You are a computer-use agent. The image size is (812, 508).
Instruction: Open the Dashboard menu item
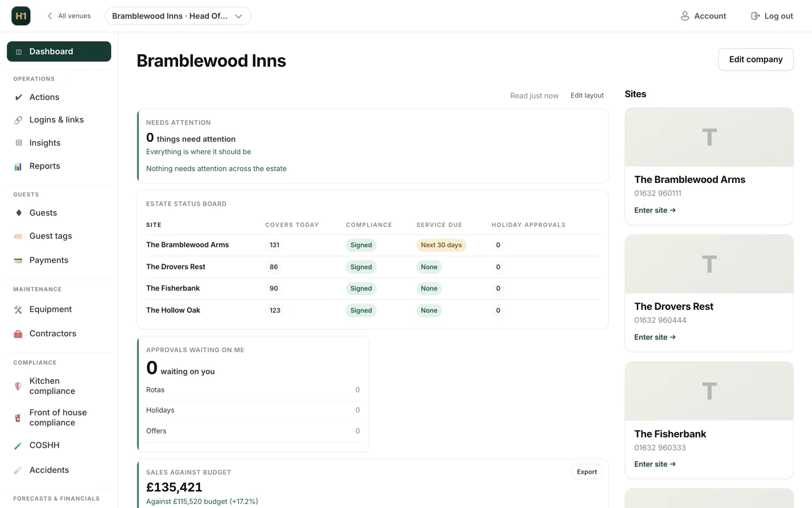click(59, 51)
